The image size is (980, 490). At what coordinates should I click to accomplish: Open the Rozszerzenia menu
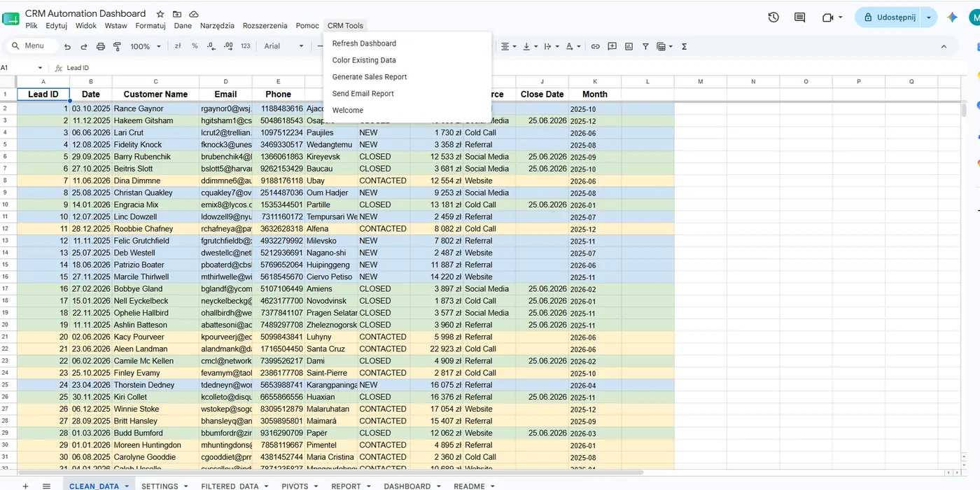(265, 26)
